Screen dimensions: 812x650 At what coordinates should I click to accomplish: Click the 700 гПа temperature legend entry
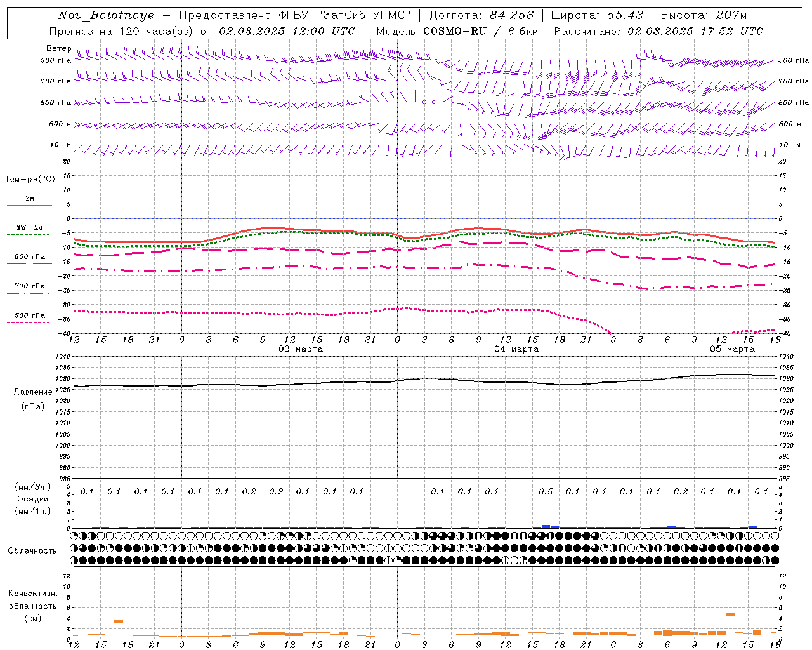(x=29, y=286)
